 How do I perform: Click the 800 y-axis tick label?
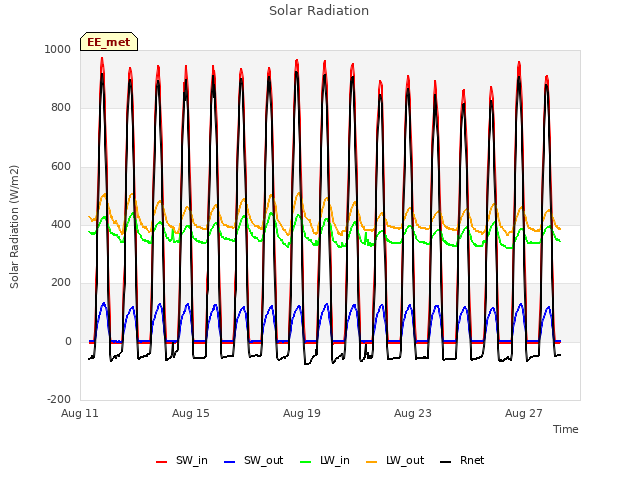[x=61, y=108]
